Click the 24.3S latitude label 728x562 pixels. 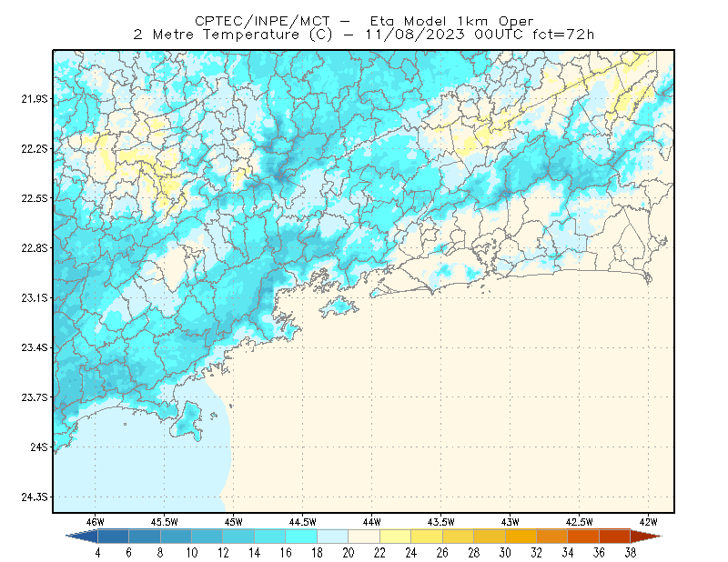click(34, 497)
